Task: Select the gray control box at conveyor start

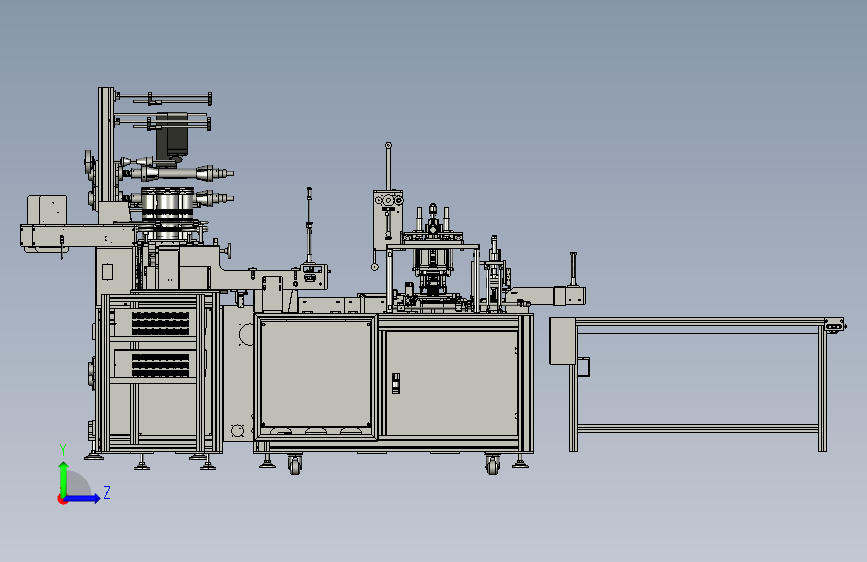Action: pyautogui.click(x=562, y=341)
